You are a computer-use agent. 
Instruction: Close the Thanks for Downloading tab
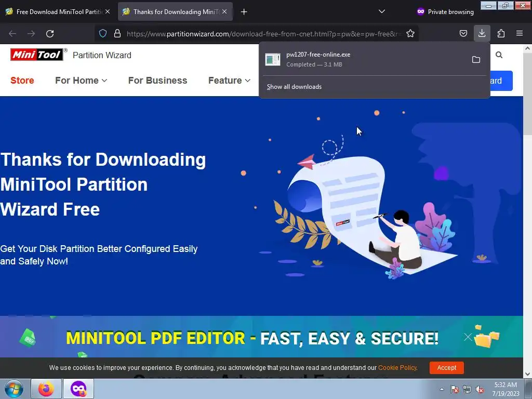pos(224,11)
